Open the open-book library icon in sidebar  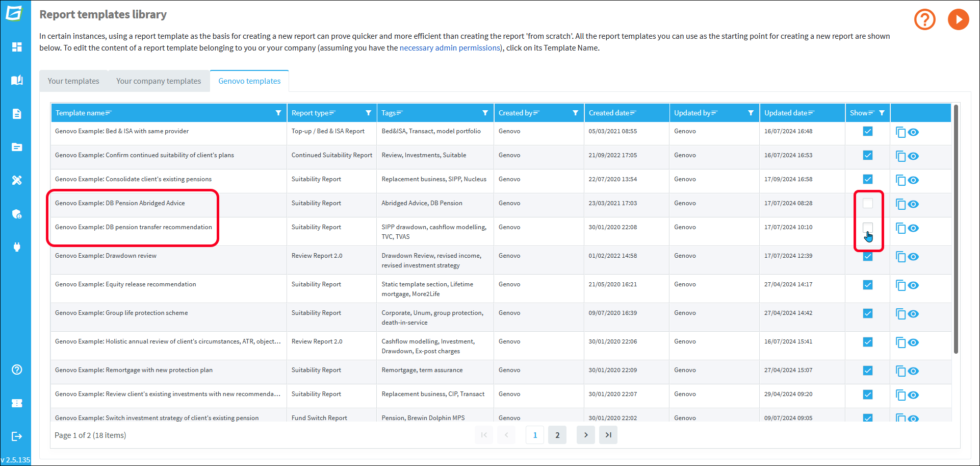coord(17,80)
